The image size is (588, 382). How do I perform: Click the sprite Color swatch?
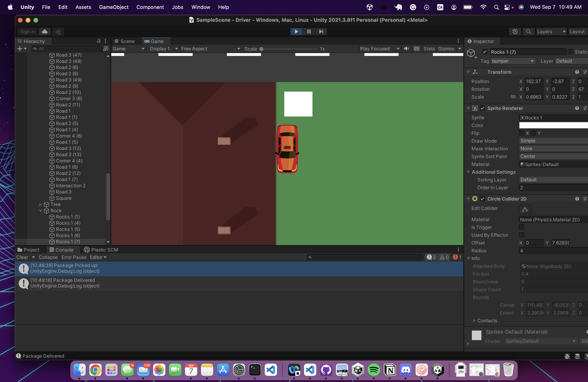[553, 125]
